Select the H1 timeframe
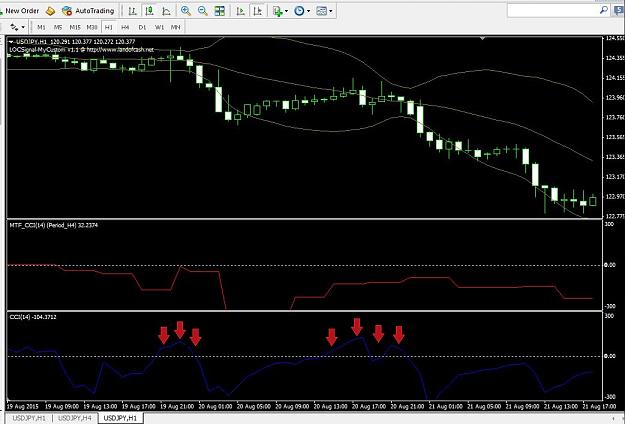625x424 pixels. click(x=108, y=27)
